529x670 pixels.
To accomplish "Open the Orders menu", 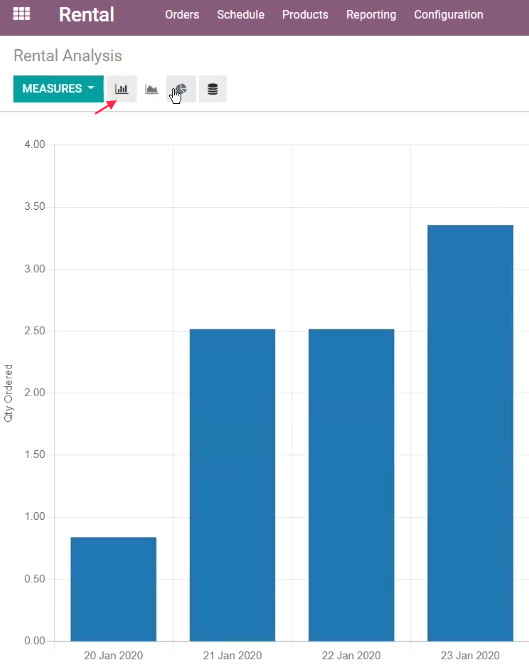I will coord(182,15).
